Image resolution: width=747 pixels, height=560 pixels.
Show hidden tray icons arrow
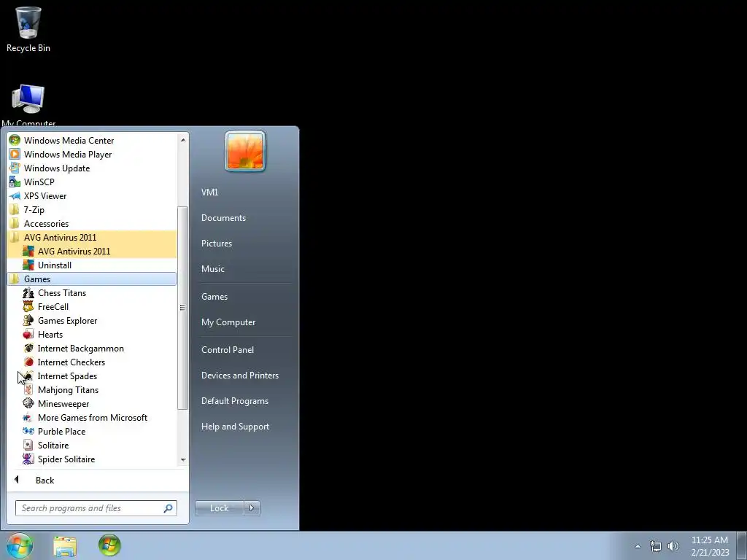pos(638,546)
